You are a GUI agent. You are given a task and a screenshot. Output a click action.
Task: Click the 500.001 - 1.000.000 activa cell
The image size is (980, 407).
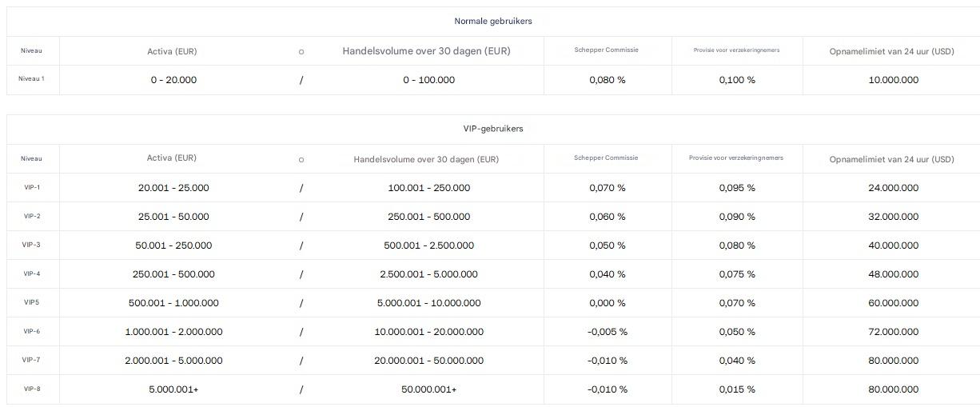[x=173, y=303]
